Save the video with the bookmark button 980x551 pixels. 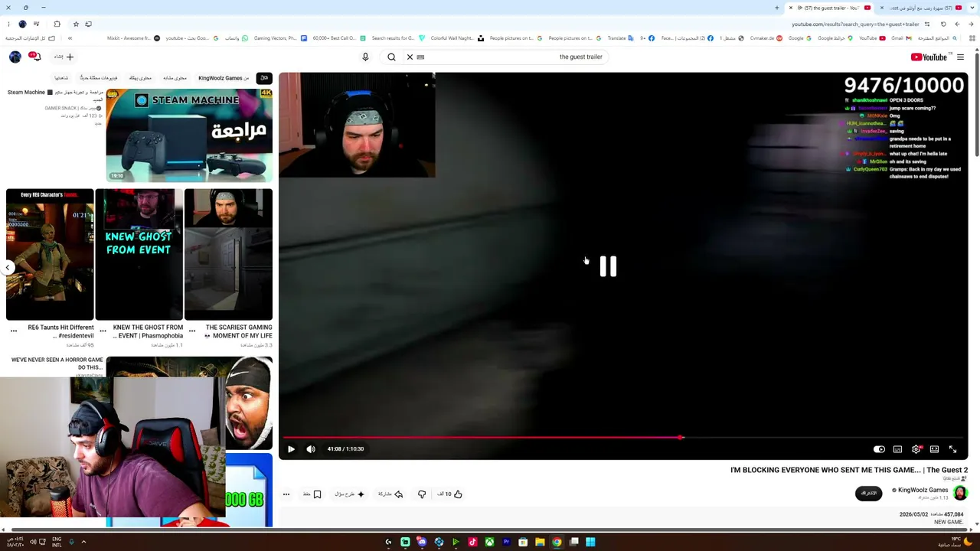[x=312, y=494]
